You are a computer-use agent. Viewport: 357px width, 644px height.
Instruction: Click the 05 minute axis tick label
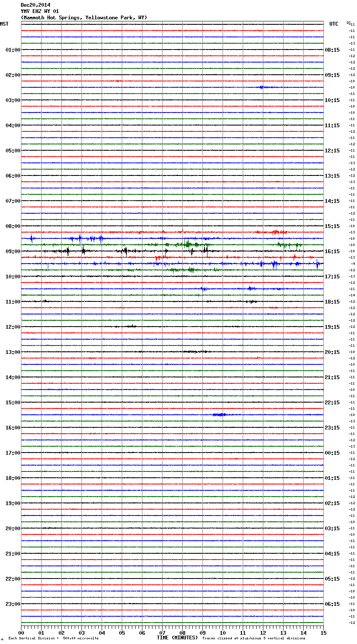[x=122, y=633]
